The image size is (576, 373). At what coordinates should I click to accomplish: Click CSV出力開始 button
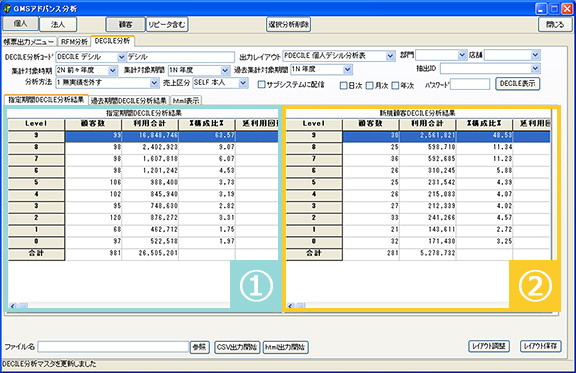click(x=237, y=347)
